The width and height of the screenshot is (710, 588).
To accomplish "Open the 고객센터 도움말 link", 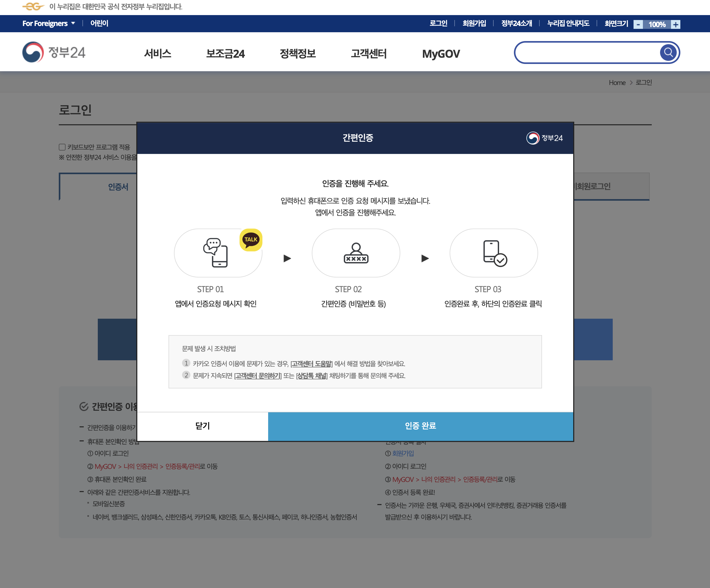I will click(x=311, y=364).
